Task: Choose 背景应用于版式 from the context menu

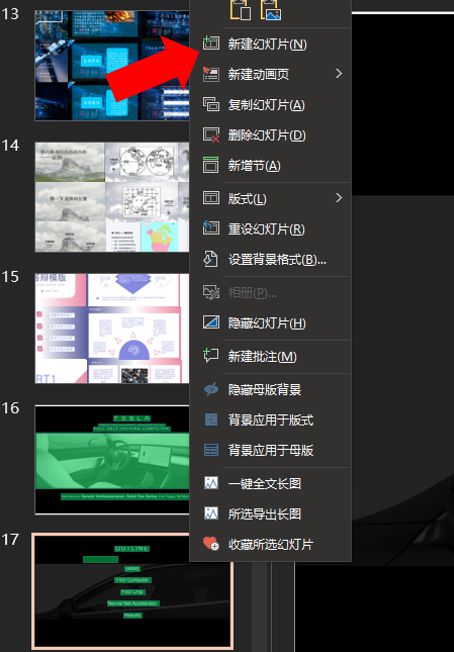Action: 270,420
